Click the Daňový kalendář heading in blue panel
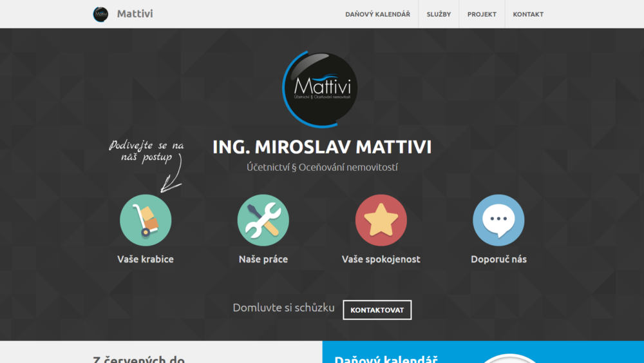 pos(386,359)
